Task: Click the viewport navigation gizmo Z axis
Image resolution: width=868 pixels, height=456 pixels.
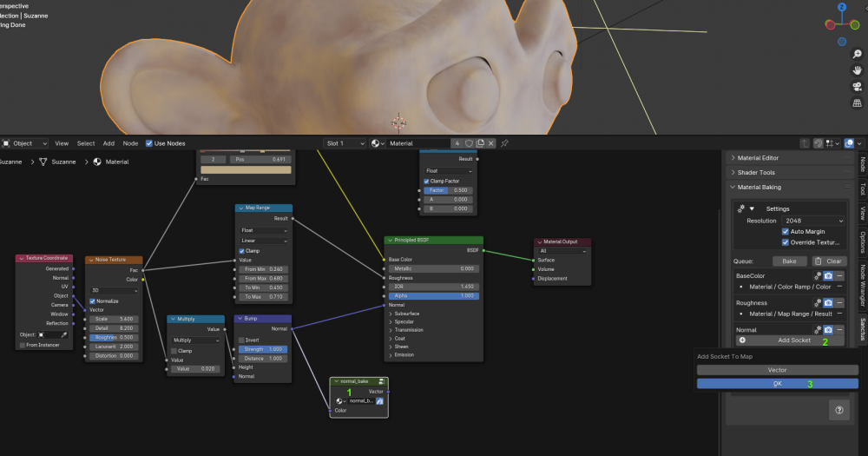Action: pyautogui.click(x=842, y=7)
